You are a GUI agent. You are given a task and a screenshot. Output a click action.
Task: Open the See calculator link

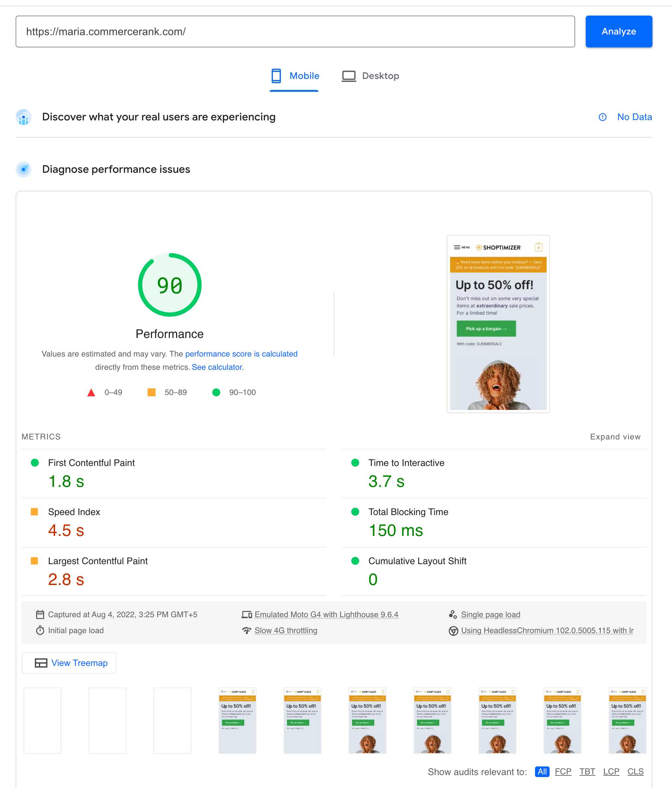click(x=218, y=367)
